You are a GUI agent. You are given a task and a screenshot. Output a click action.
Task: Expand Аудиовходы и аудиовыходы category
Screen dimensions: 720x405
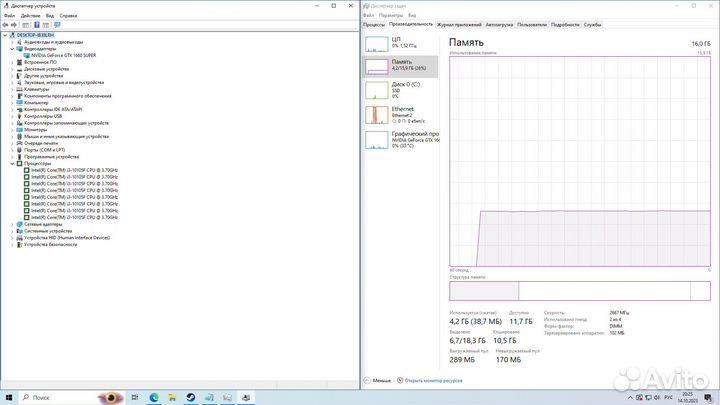(x=12, y=42)
